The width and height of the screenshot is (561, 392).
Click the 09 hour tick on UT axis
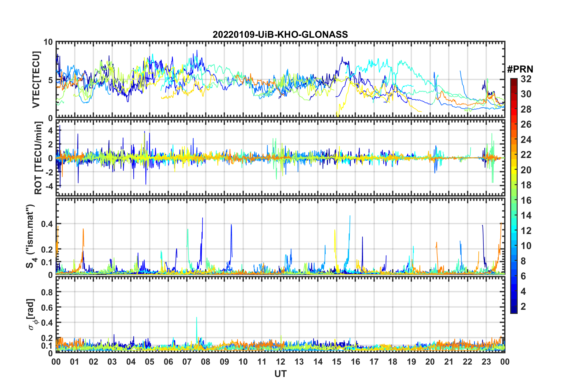224,362
